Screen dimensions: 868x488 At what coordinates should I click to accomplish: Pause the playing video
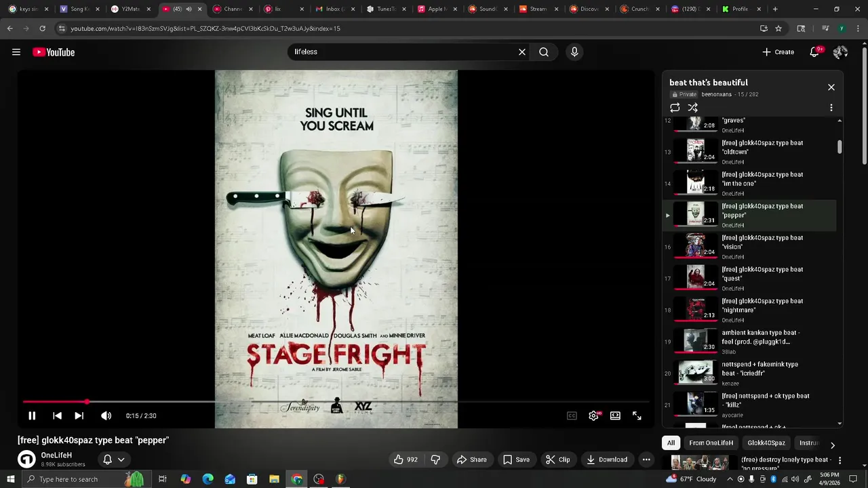tap(32, 416)
